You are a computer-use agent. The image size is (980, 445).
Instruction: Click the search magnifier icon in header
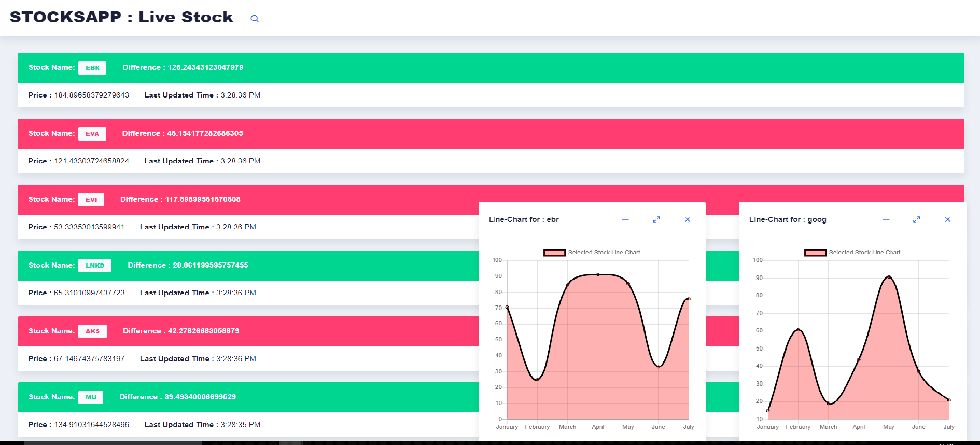coord(255,18)
